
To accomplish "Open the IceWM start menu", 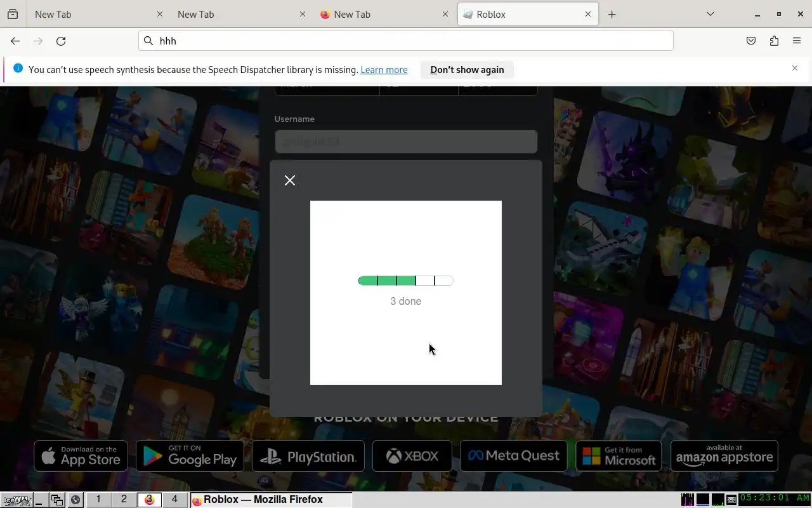I will (16, 500).
